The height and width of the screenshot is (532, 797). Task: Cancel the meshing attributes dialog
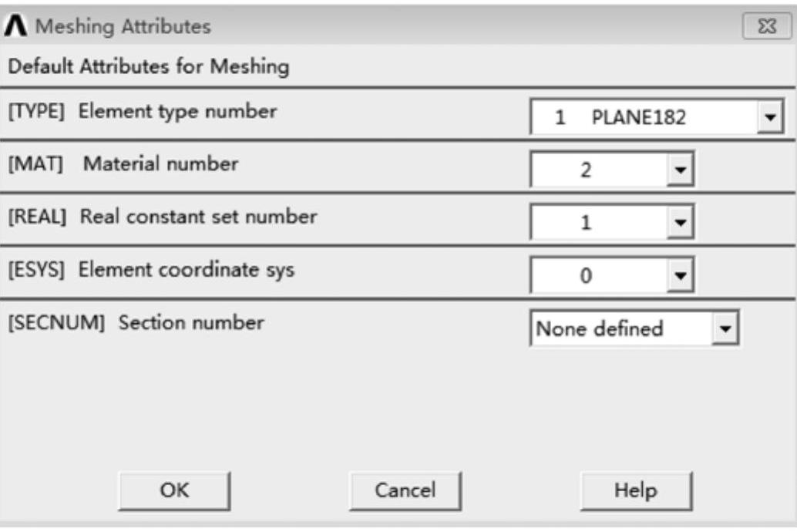tap(405, 490)
